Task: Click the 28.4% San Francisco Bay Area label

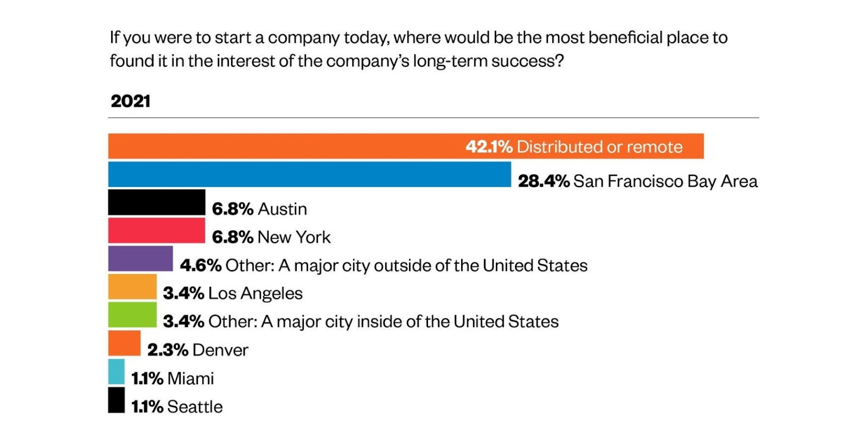Action: point(638,181)
